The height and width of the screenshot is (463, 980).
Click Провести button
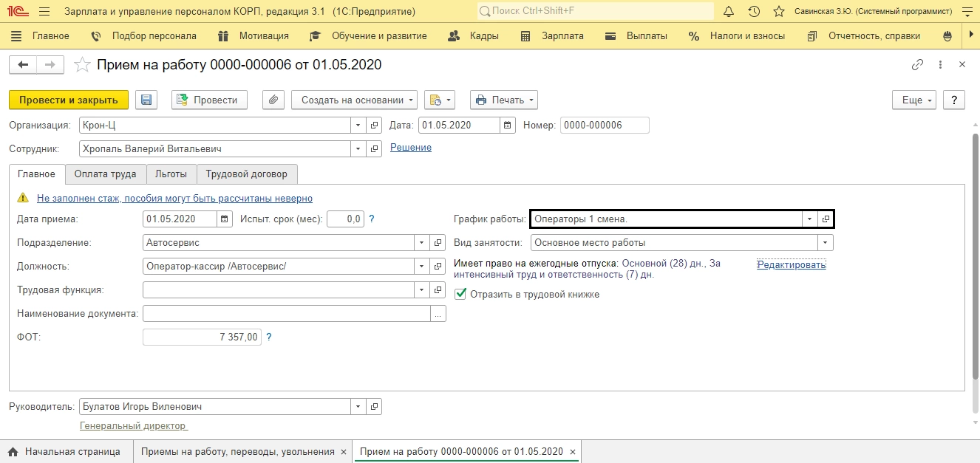pos(209,100)
